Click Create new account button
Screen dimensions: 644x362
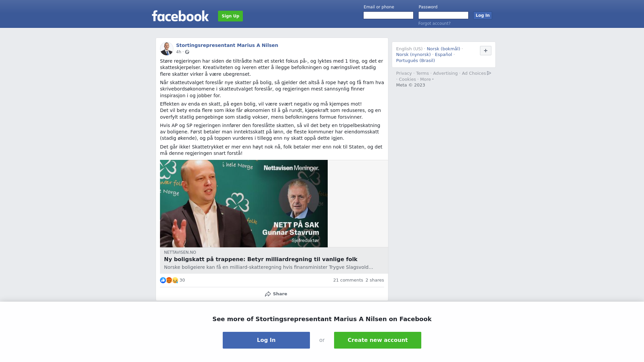tap(378, 340)
